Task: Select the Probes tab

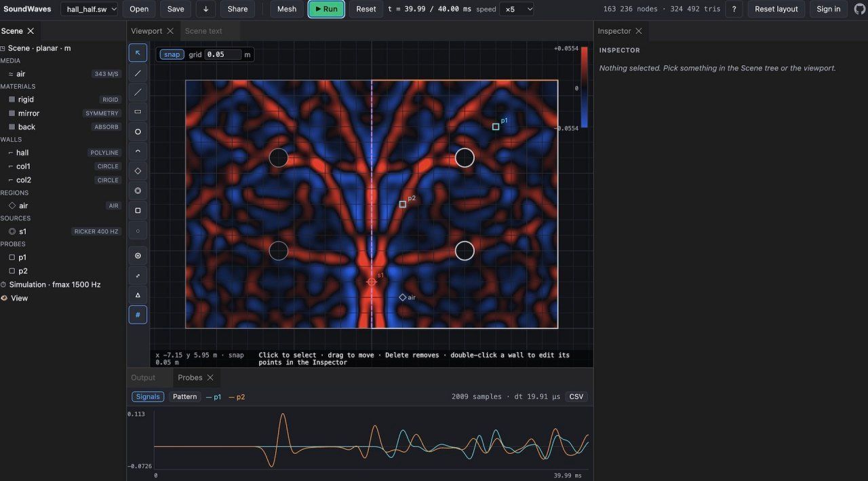Action: [190, 378]
